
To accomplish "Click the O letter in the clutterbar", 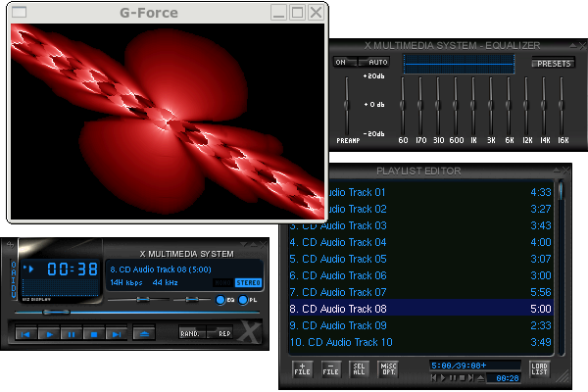I will click(x=14, y=264).
